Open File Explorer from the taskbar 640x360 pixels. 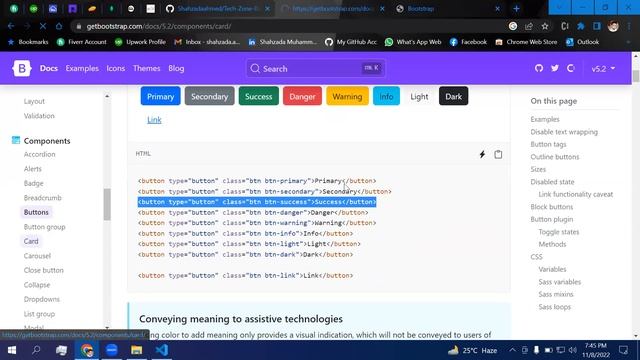click(136, 350)
